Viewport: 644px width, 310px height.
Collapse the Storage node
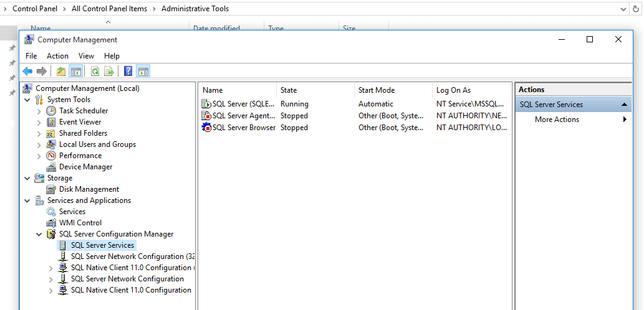[27, 179]
